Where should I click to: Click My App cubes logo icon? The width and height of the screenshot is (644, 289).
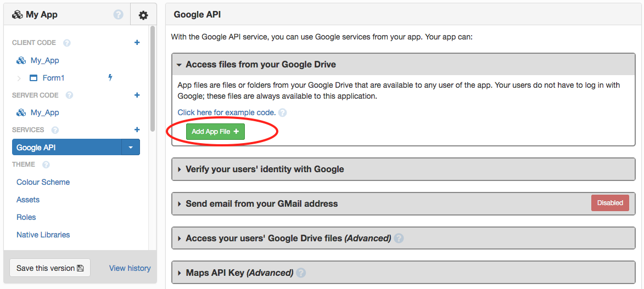click(17, 15)
